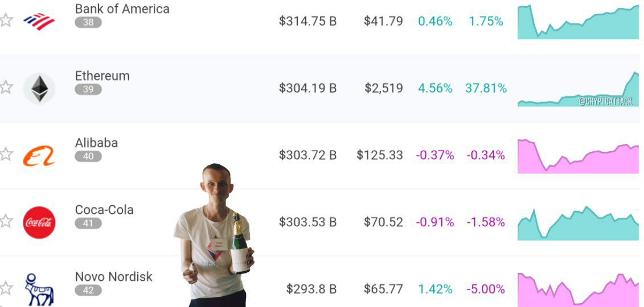Click the Alibaba pink sparkline chart

point(579,156)
